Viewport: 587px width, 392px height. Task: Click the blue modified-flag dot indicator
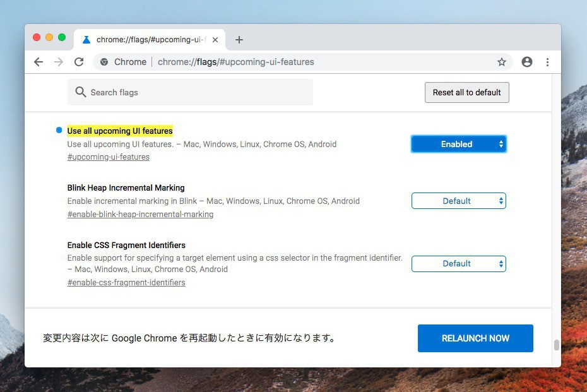point(59,130)
